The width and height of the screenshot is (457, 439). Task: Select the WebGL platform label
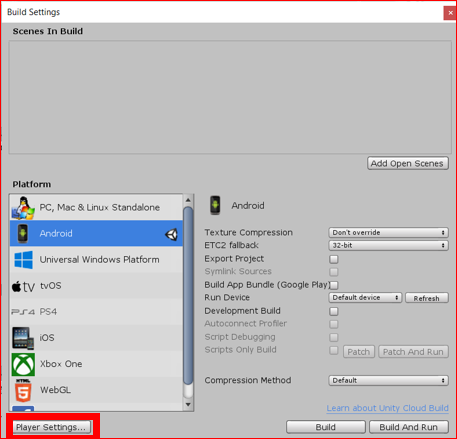55,390
